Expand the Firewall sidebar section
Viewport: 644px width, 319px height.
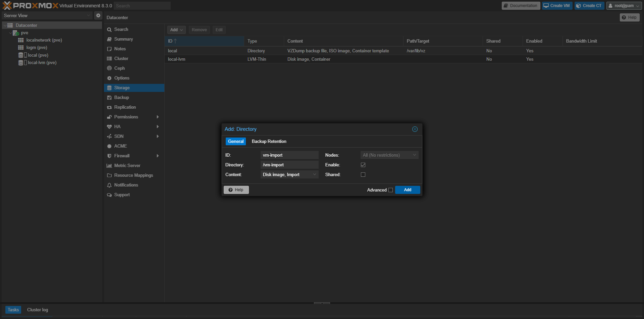pos(157,156)
